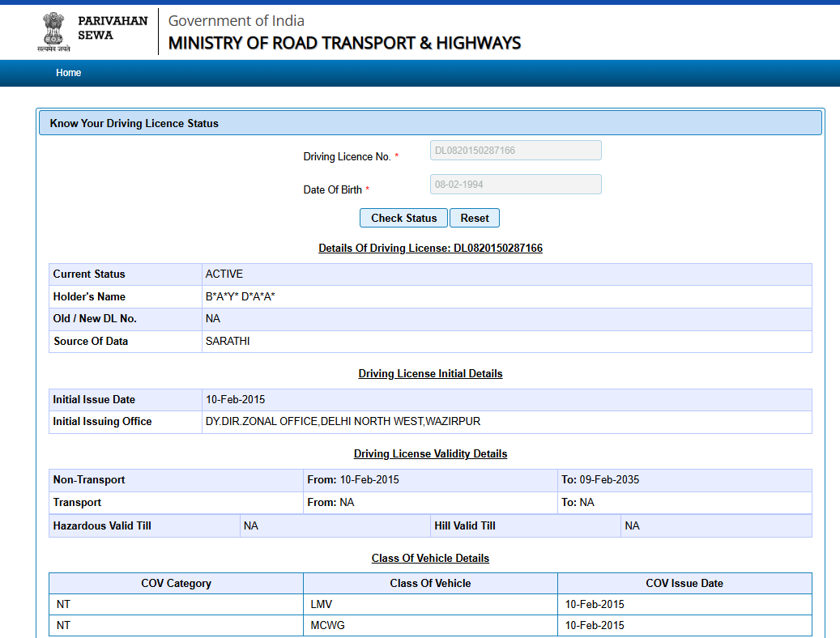This screenshot has height=638, width=840.
Task: Click the Know Your Driving Licence Status header
Action: click(134, 123)
